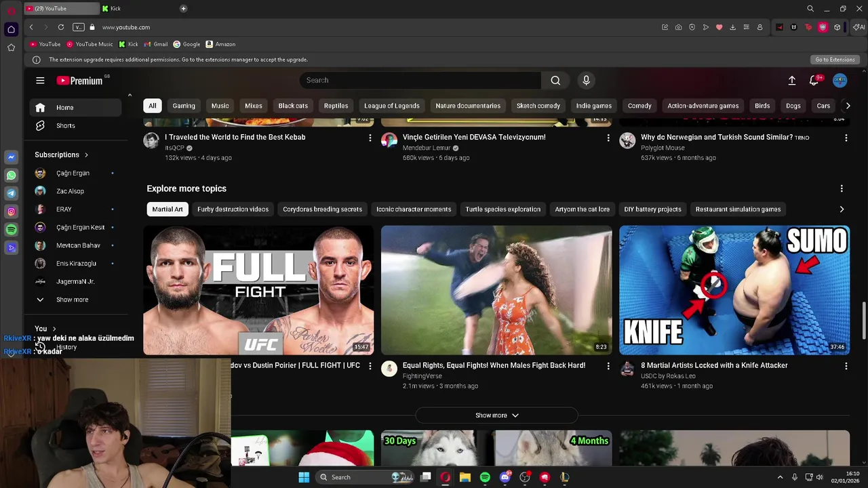868x488 pixels.
Task: Open the Gmail bookmark
Action: [155, 44]
